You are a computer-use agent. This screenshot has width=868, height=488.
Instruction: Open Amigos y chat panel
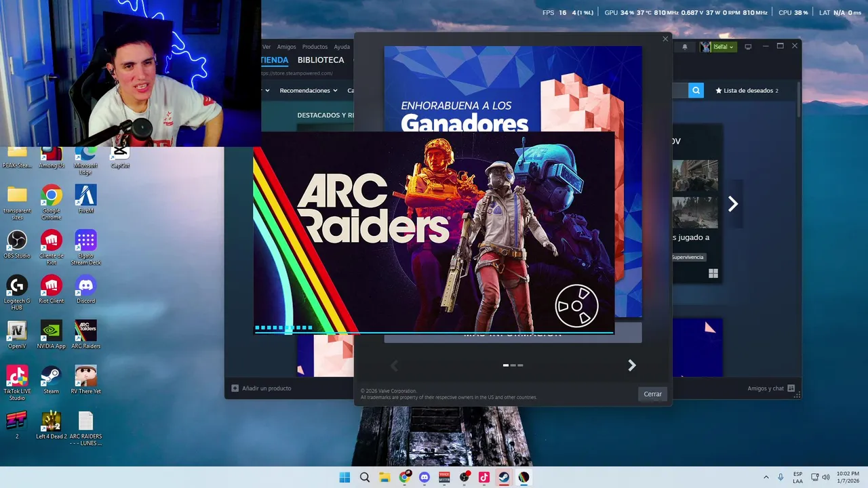pos(771,388)
